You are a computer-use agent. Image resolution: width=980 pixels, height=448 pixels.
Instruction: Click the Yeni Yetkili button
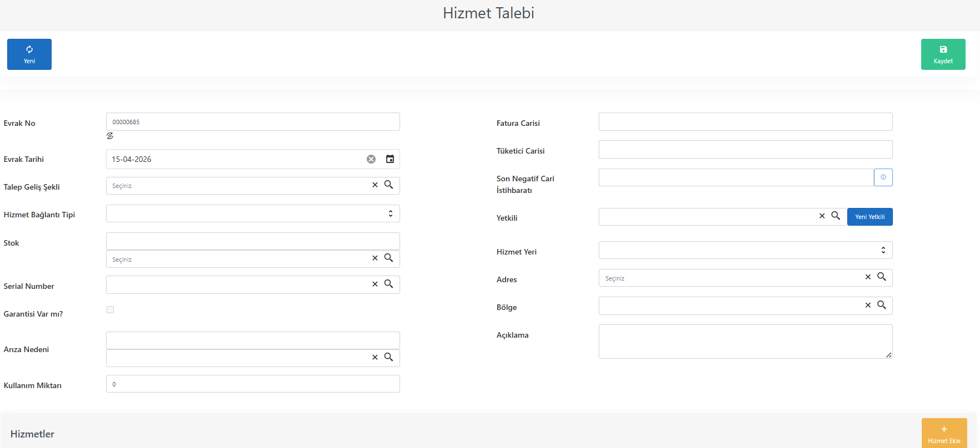point(870,217)
